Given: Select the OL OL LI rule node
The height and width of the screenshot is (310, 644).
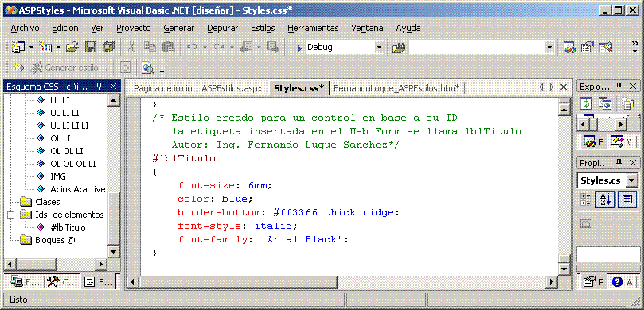Looking at the screenshot, I should pyautogui.click(x=67, y=151).
